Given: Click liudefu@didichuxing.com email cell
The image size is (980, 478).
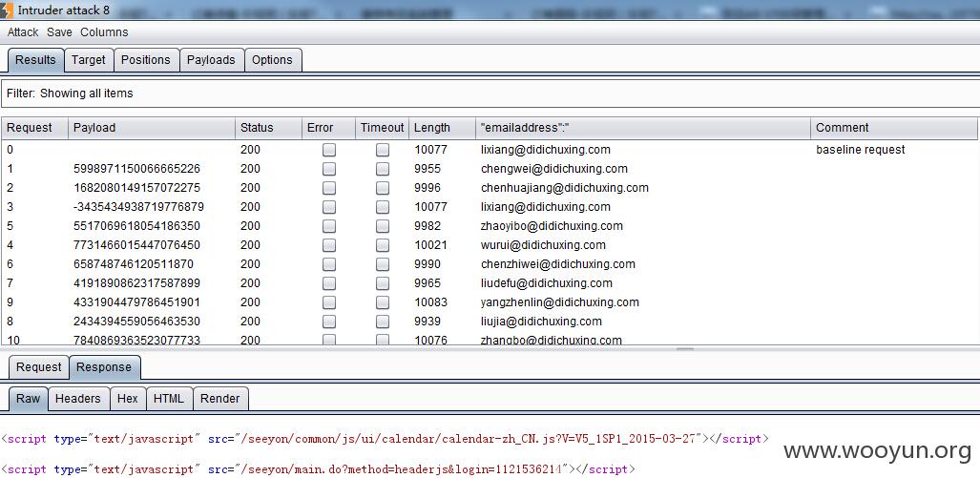Looking at the screenshot, I should tap(546, 283).
